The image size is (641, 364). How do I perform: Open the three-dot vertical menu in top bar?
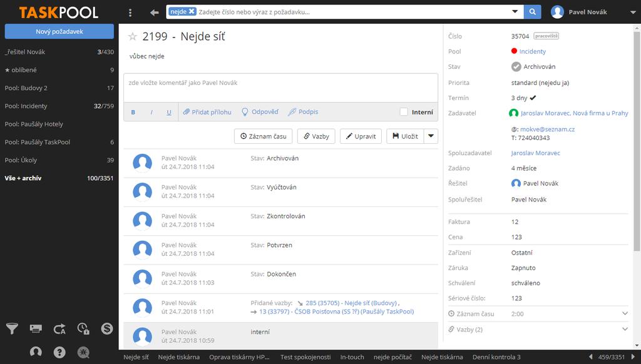pos(130,13)
